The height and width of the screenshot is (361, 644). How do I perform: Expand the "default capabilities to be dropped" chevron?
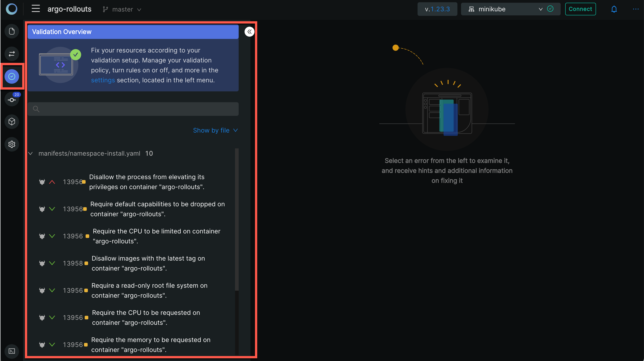[x=52, y=209]
